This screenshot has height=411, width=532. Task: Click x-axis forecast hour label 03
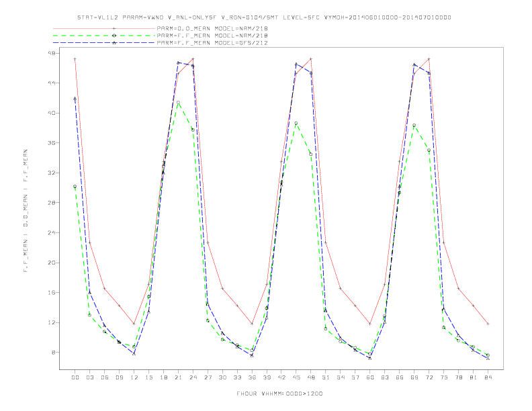coord(89,377)
